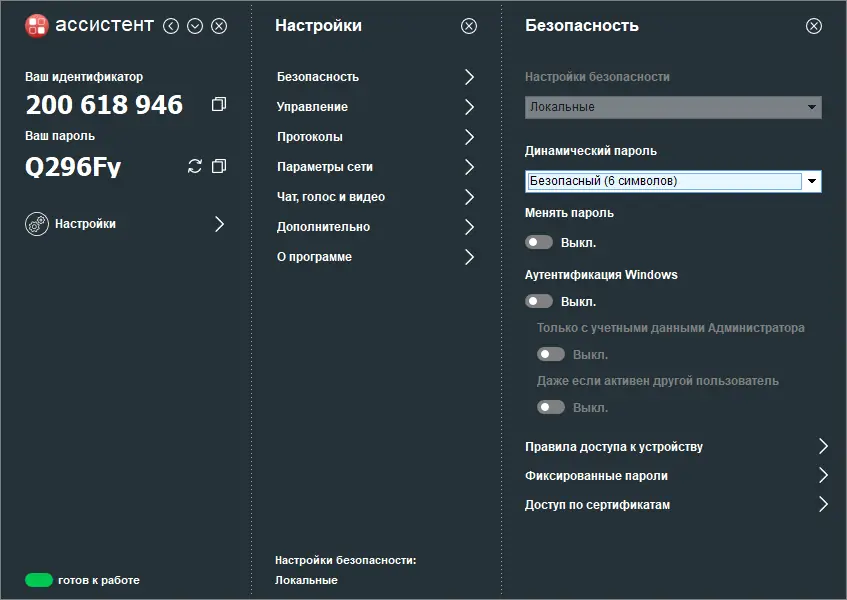Copy the identifier 200 618 946

click(219, 104)
